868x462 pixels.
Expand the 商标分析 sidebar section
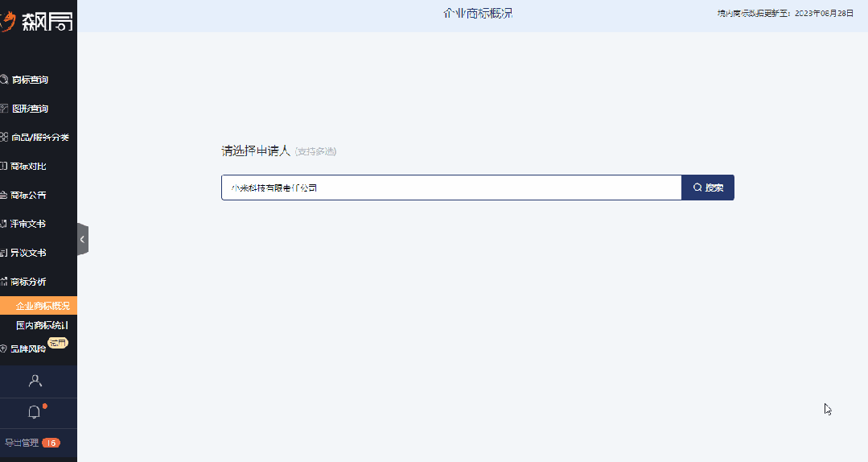coord(28,282)
